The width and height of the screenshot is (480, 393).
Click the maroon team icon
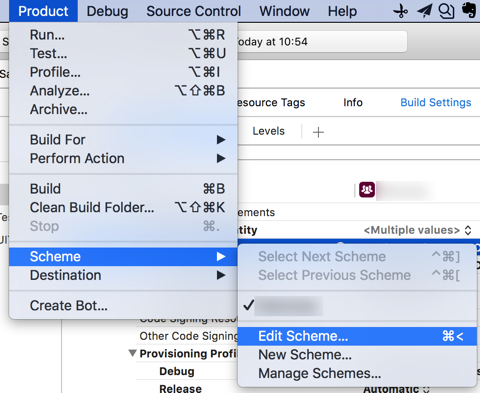tap(367, 190)
